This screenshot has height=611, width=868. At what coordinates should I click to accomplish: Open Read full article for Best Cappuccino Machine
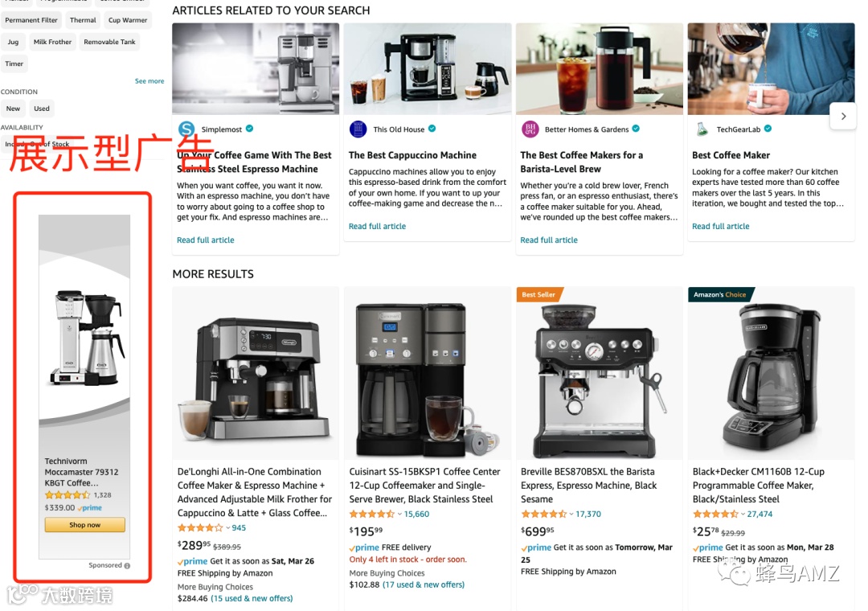coord(377,226)
